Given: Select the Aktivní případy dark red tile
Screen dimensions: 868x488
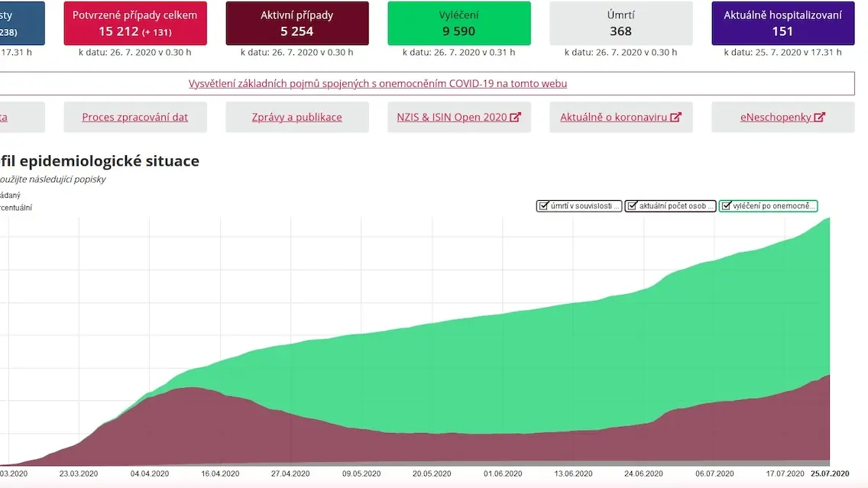Looking at the screenshot, I should (296, 23).
